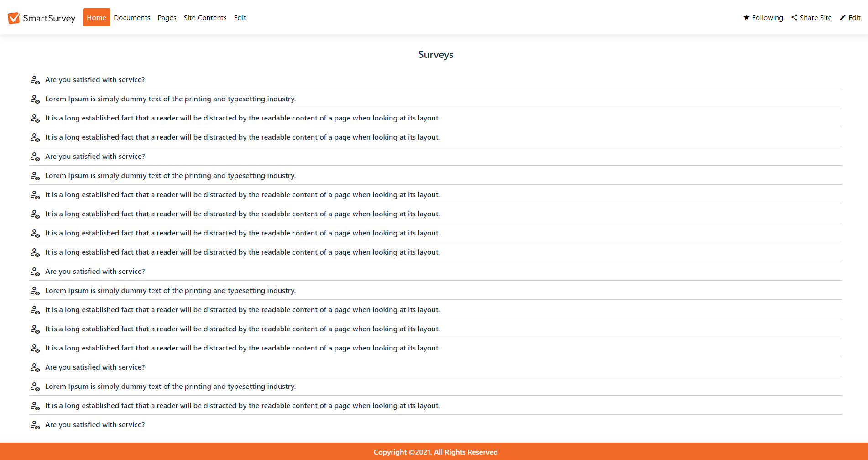Click the Surveys heading
Viewport: 868px width, 460px height.
point(436,55)
